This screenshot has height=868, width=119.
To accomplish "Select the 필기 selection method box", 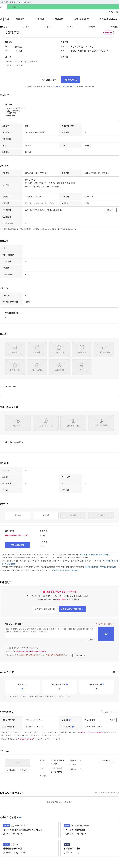I will point(73,515).
